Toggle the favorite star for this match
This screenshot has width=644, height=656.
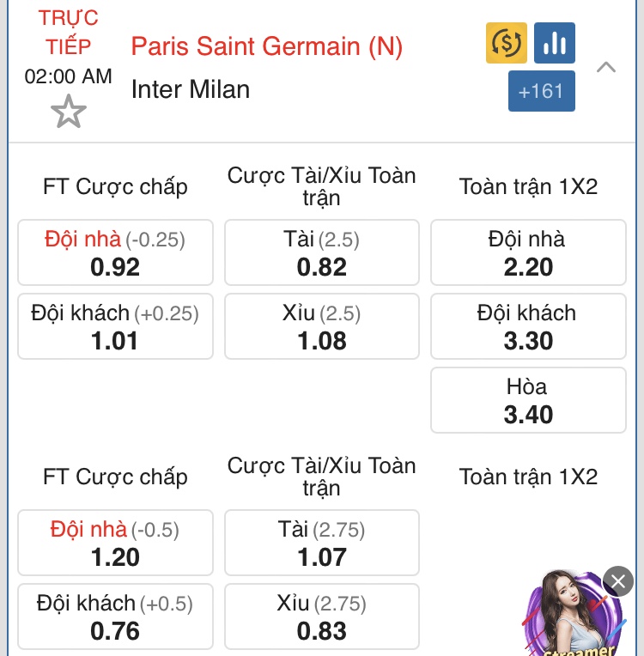[69, 112]
